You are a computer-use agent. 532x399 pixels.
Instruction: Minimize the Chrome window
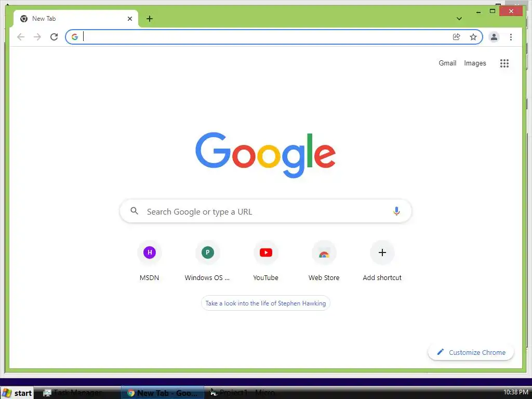478,11
